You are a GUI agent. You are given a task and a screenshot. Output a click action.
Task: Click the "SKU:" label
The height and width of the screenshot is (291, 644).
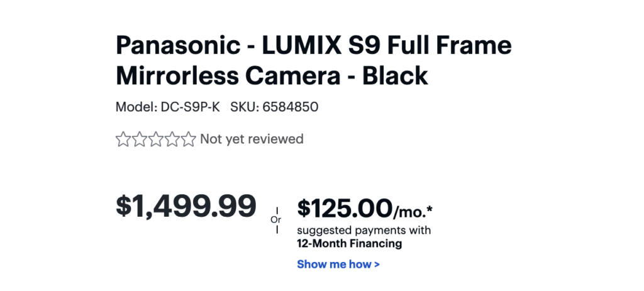tap(245, 107)
